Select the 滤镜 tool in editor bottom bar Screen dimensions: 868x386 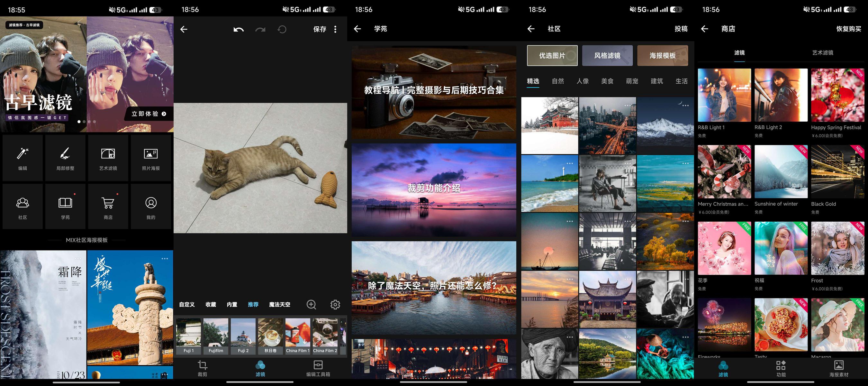260,369
